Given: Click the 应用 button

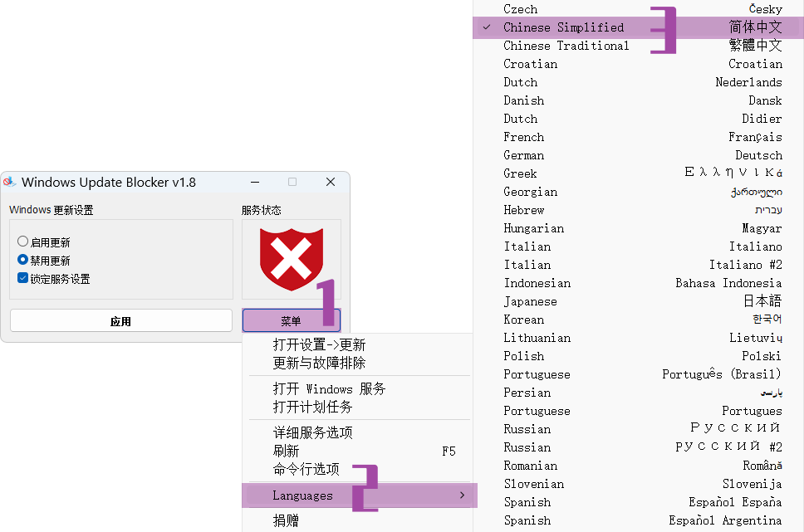Looking at the screenshot, I should coord(121,321).
